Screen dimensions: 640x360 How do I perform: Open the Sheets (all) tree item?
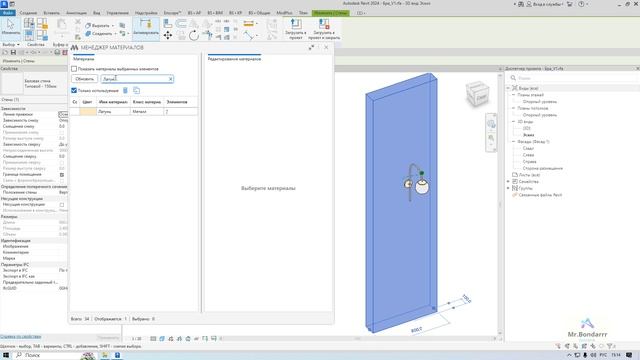click(x=529, y=175)
